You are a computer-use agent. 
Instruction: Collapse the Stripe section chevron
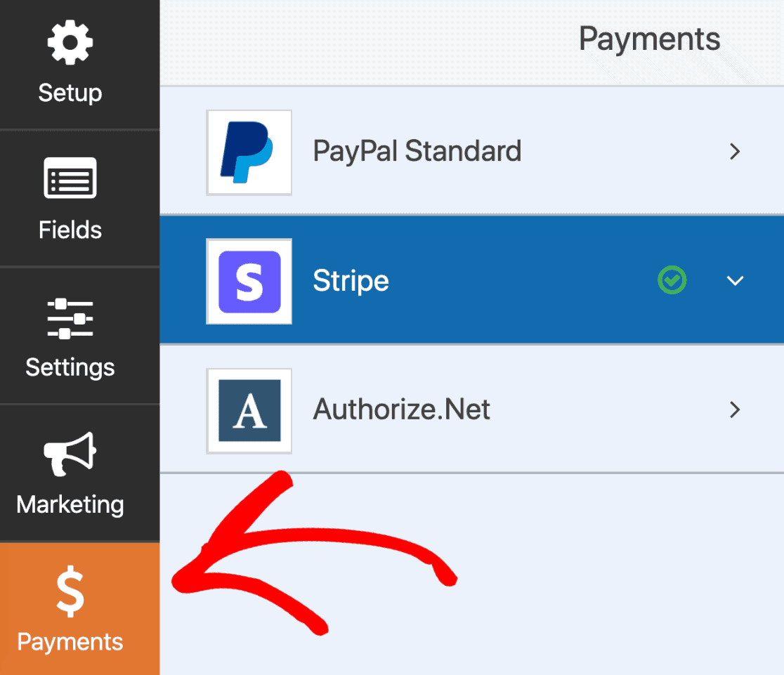pos(735,280)
